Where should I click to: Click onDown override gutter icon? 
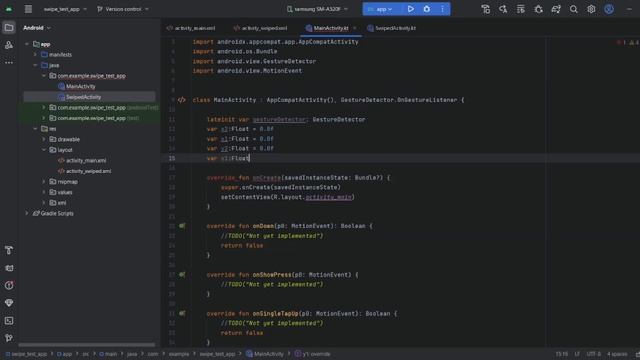(x=182, y=226)
